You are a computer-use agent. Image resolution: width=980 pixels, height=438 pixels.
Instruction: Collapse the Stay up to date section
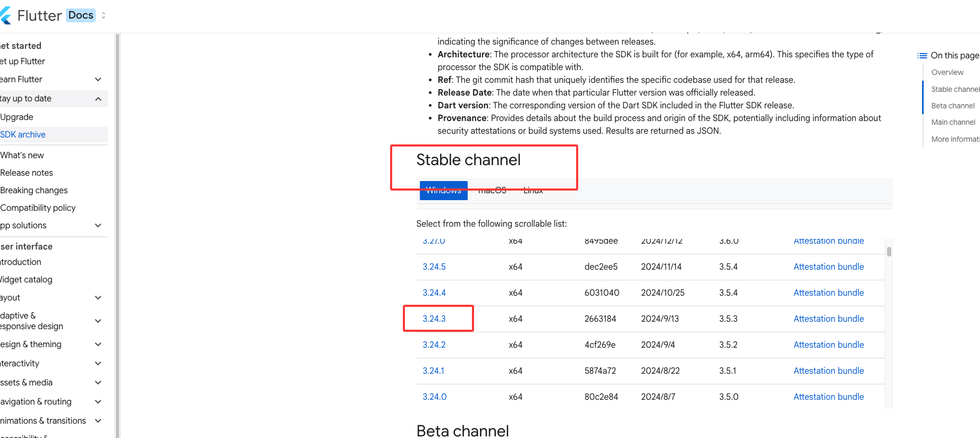point(98,99)
